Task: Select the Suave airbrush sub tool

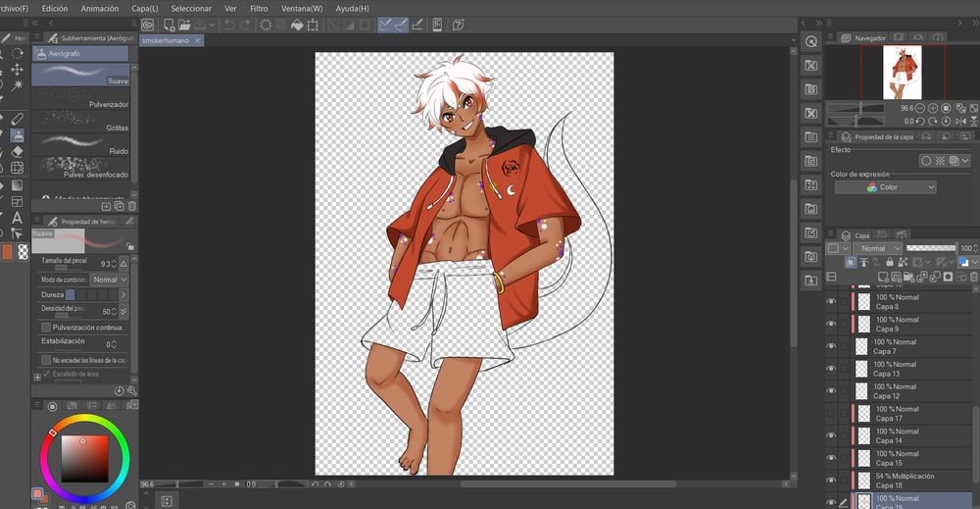Action: 80,75
